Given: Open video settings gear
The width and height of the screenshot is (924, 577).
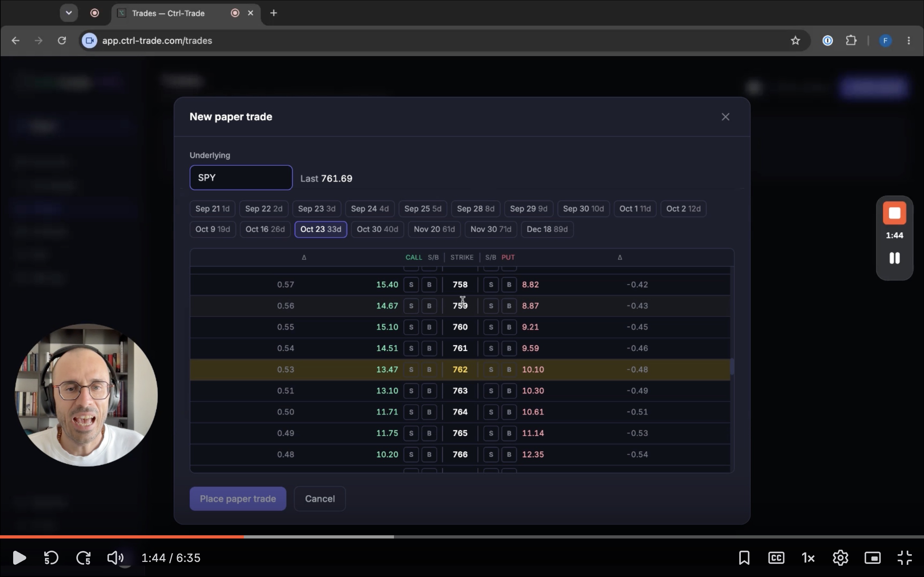Looking at the screenshot, I should click(841, 557).
